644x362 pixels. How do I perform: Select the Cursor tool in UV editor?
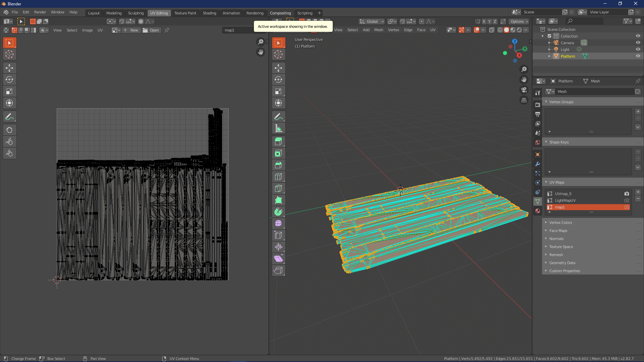pyautogui.click(x=9, y=55)
